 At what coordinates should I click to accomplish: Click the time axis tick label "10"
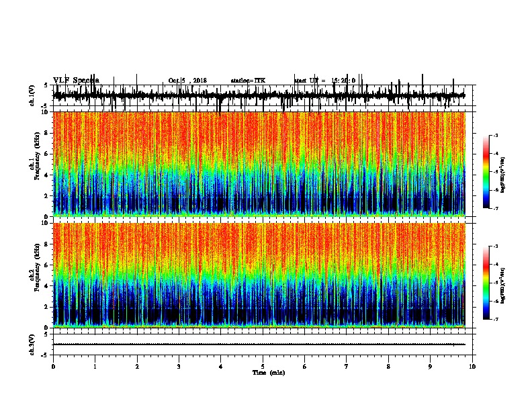[x=472, y=367]
